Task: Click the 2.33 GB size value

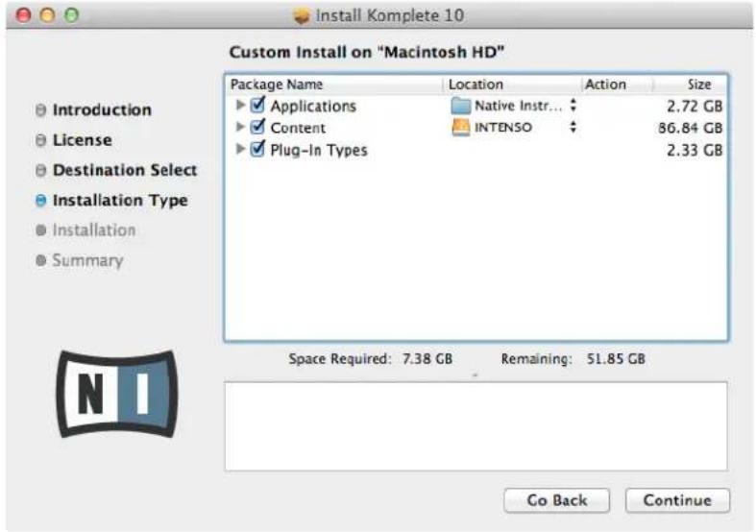Action: (x=695, y=151)
